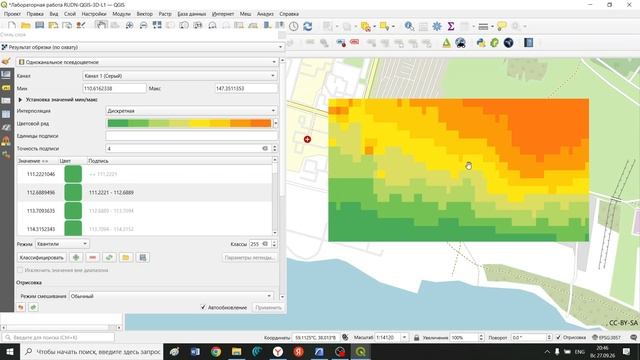Toggle the Автообновление live update checkbox
The image size is (640, 360).
click(x=203, y=307)
